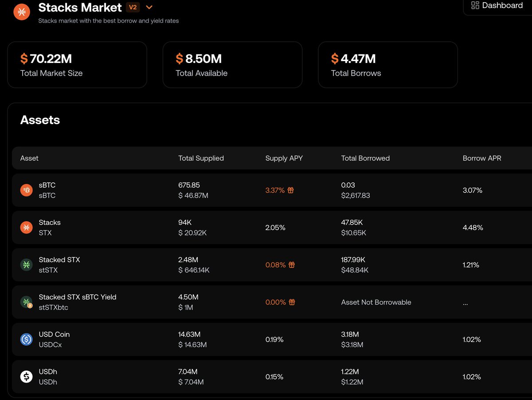
Task: Click the market description subtitle text
Action: click(109, 21)
